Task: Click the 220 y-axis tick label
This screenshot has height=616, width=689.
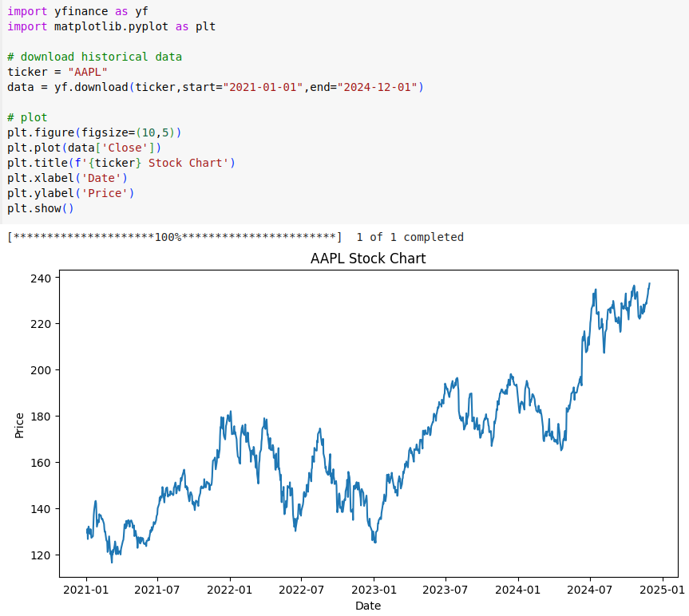Action: (41, 325)
